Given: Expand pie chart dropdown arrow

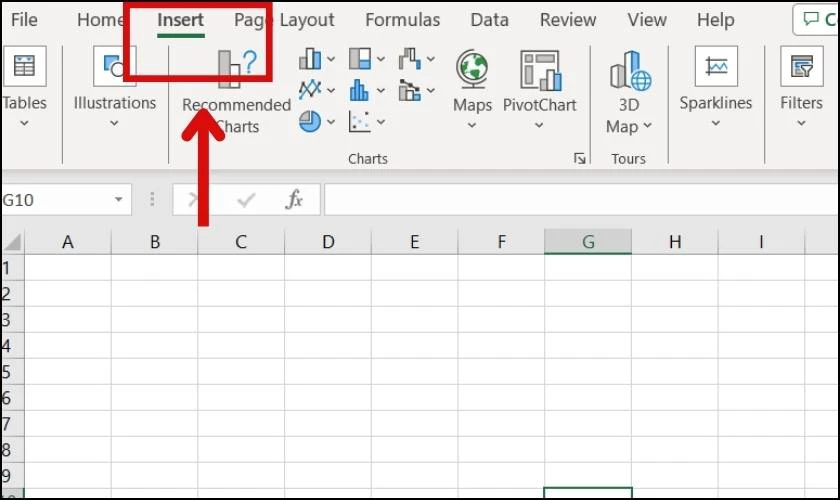Looking at the screenshot, I should tap(331, 122).
